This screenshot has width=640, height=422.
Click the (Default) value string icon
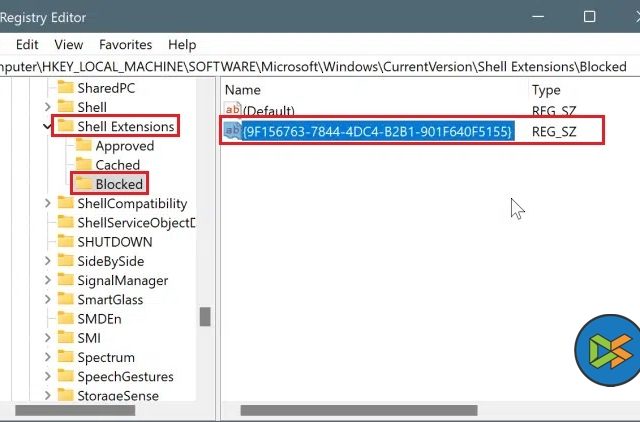pyautogui.click(x=233, y=109)
